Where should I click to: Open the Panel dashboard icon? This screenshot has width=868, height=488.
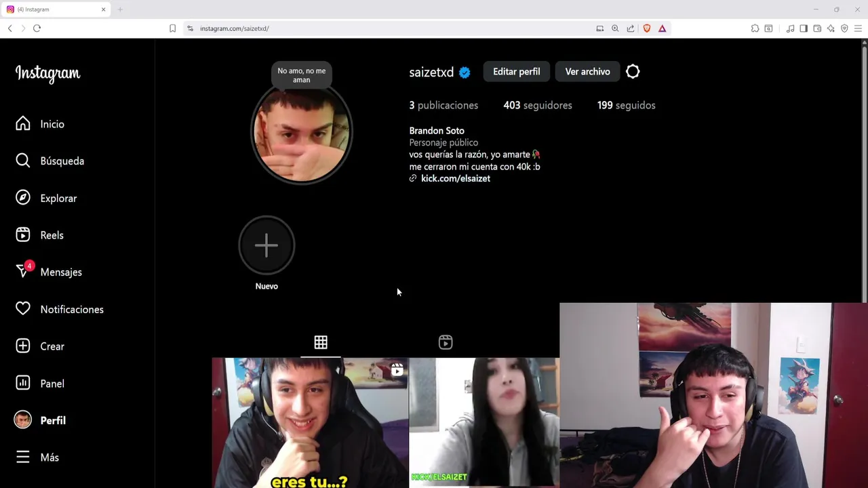point(23,383)
